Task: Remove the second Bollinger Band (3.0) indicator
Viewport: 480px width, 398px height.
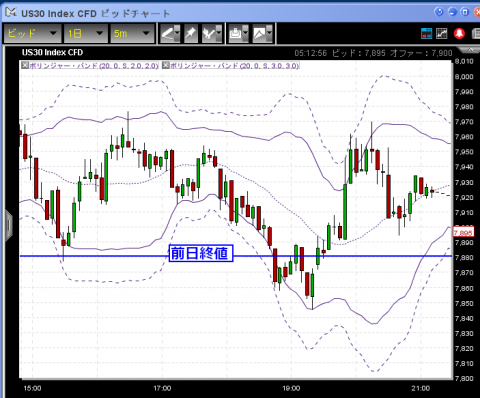Action: (x=166, y=65)
